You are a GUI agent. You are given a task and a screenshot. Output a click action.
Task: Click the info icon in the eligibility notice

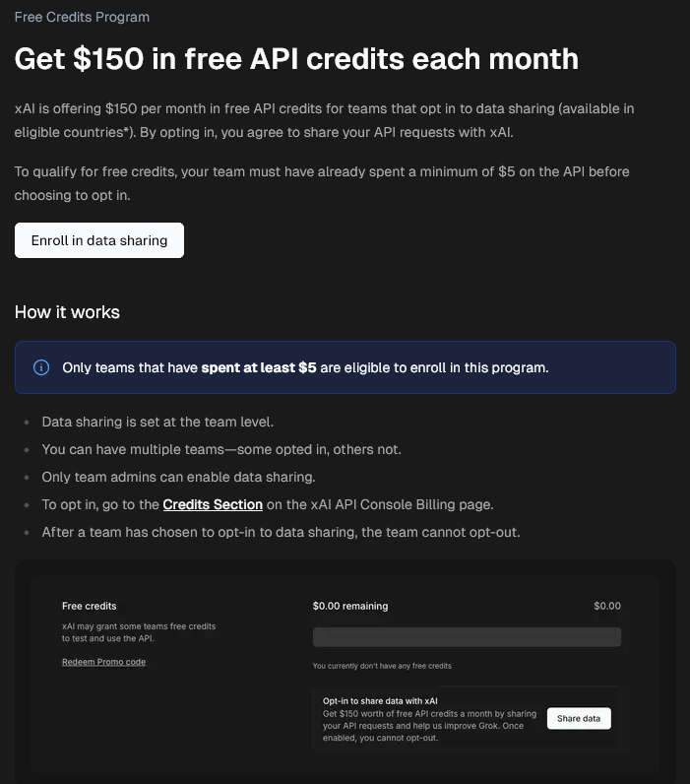pyautogui.click(x=41, y=367)
